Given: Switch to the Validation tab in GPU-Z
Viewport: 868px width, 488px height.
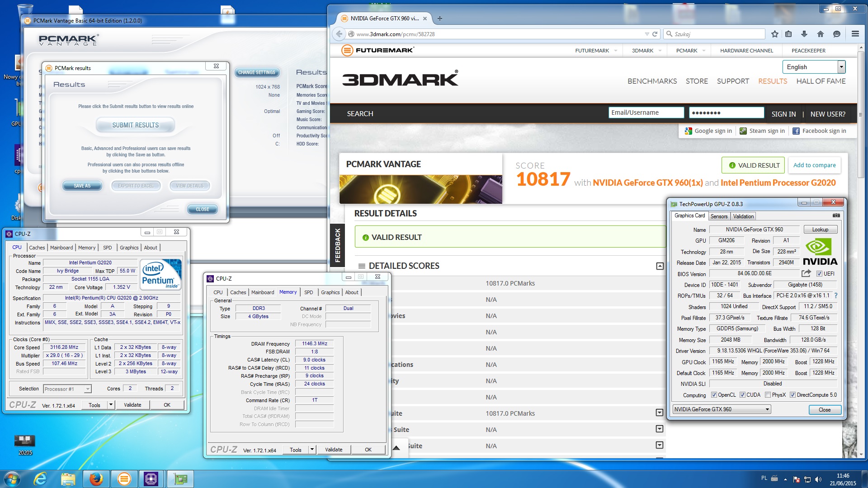Looking at the screenshot, I should click(743, 216).
